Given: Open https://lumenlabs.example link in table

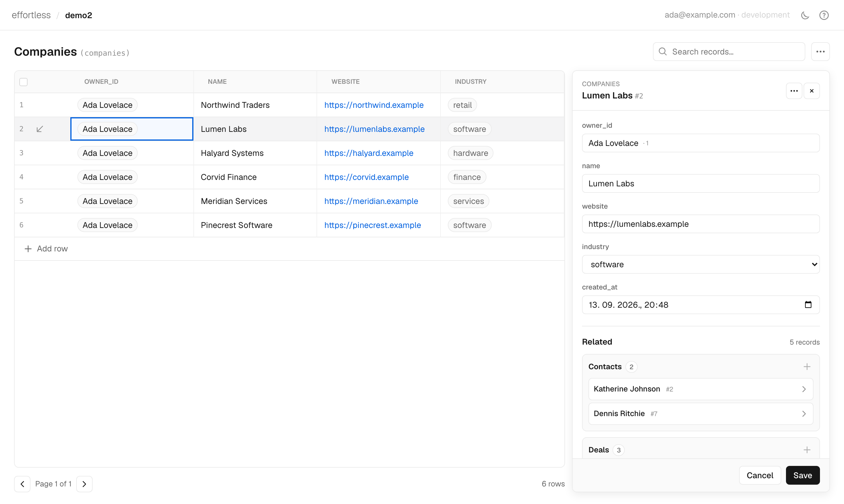Looking at the screenshot, I should [x=374, y=129].
